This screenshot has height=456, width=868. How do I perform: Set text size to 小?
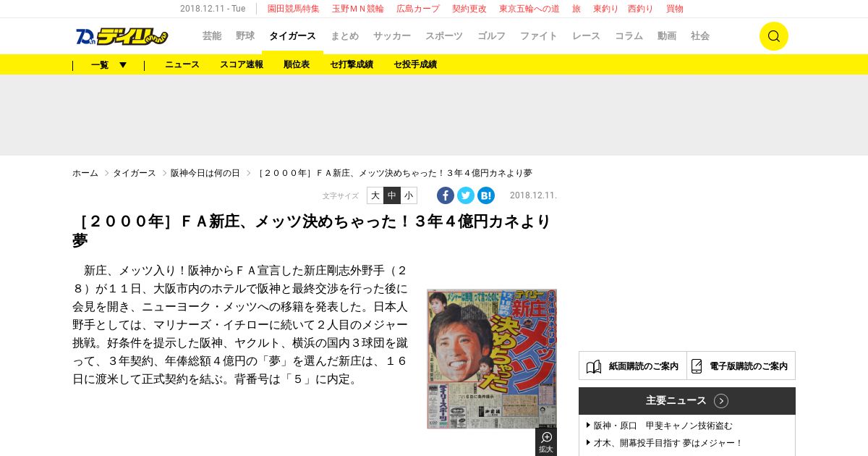coord(409,195)
